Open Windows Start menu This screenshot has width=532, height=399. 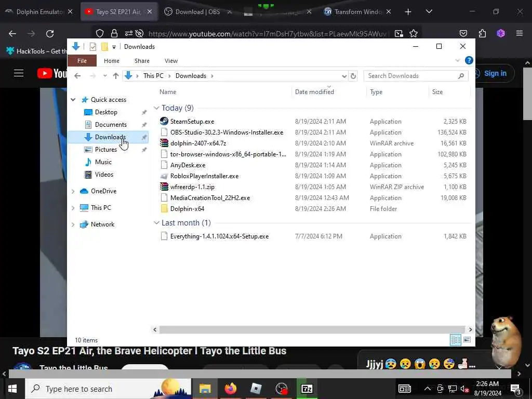pos(12,389)
